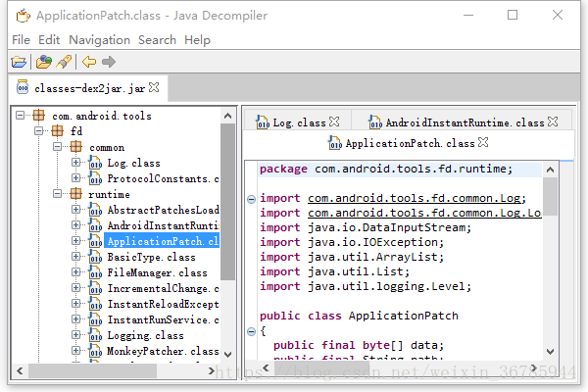Select AndroidInstantRunti in the tree
The width and height of the screenshot is (588, 392).
coord(163,225)
